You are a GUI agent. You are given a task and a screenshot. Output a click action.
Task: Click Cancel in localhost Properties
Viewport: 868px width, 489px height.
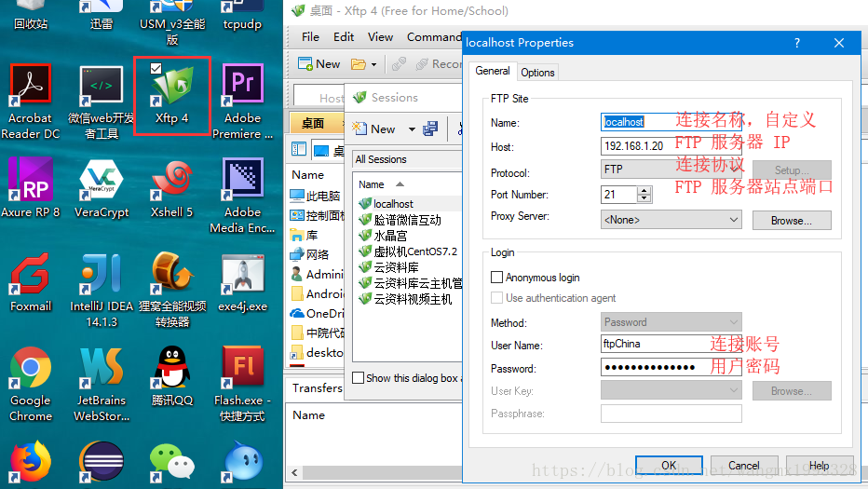744,465
